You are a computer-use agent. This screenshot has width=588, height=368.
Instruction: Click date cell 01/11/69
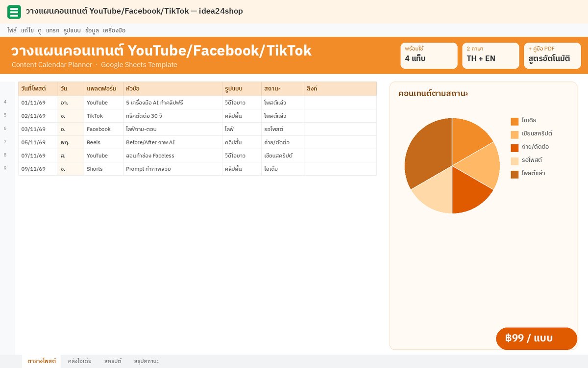pos(38,103)
